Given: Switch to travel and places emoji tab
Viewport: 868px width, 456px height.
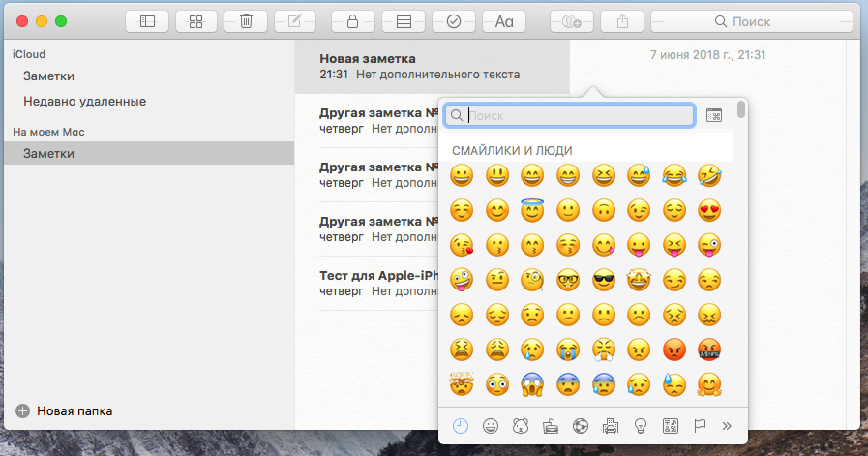Looking at the screenshot, I should pos(610,426).
